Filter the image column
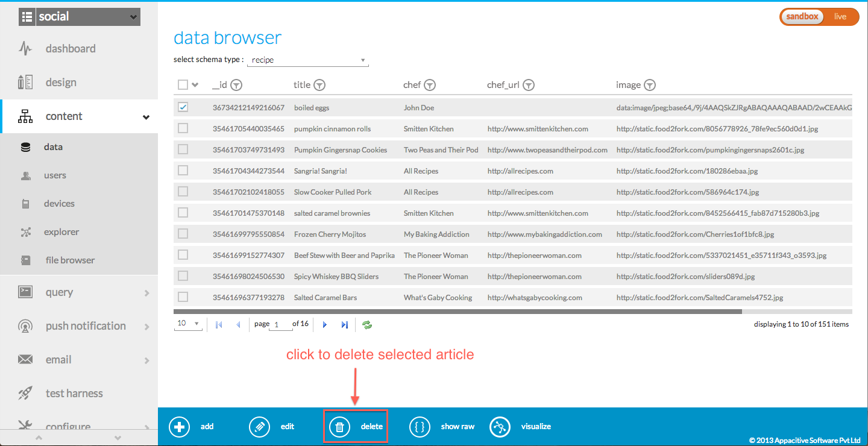Image resolution: width=868 pixels, height=446 pixels. point(650,85)
